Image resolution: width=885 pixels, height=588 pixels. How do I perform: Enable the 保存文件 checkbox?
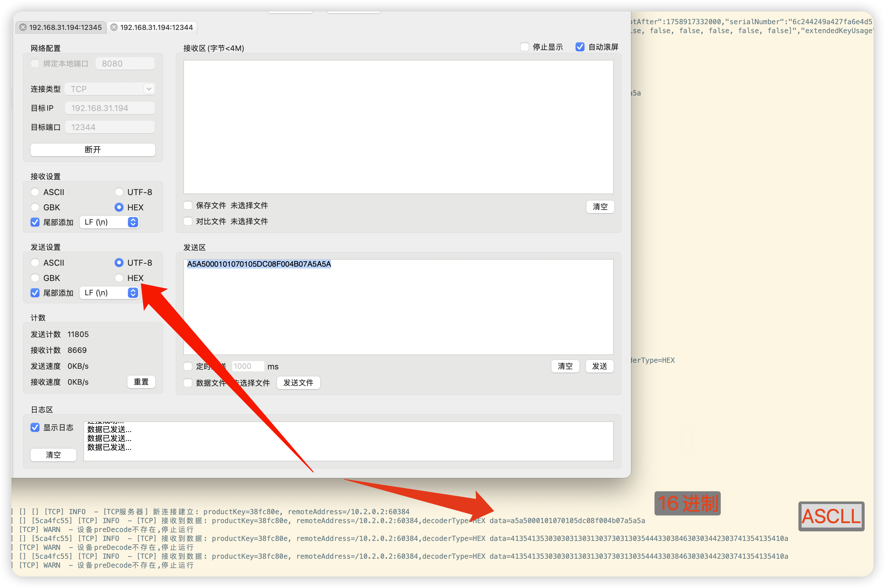click(x=188, y=205)
